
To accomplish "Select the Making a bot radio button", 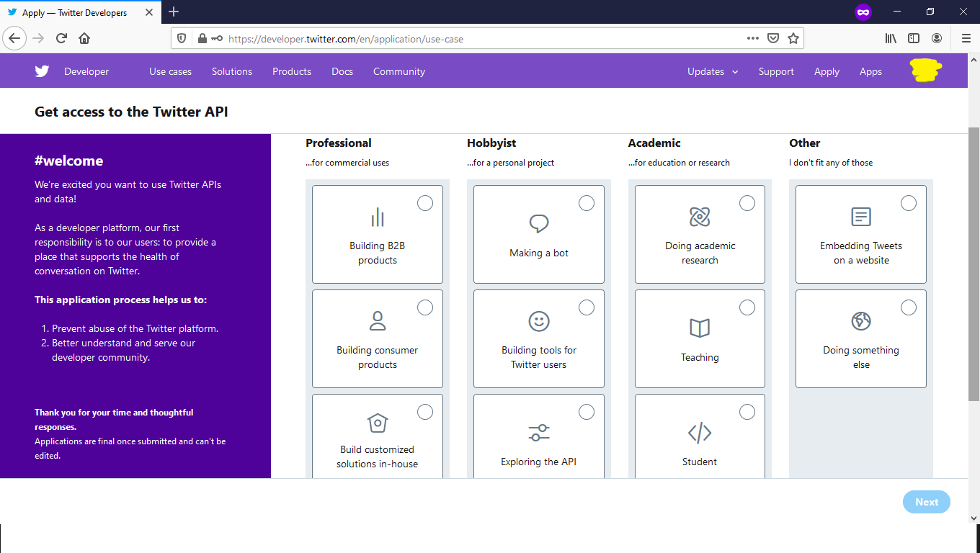I will click(x=587, y=203).
